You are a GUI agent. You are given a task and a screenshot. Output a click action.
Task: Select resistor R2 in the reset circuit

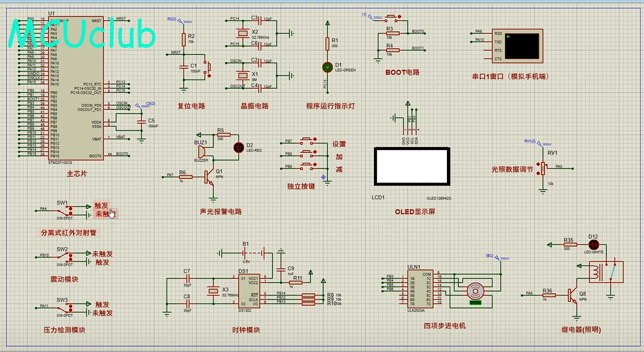pos(184,39)
